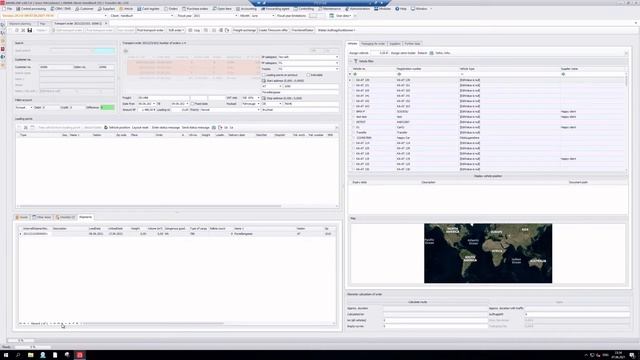Click the Windows Start button
The height and width of the screenshot is (360, 640).
pyautogui.click(x=6, y=355)
